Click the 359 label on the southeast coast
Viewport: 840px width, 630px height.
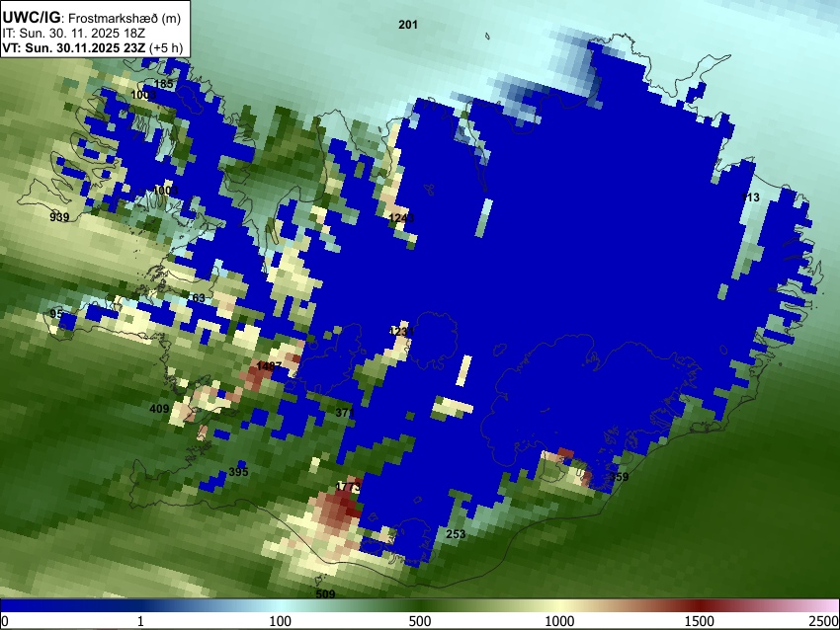tap(619, 477)
